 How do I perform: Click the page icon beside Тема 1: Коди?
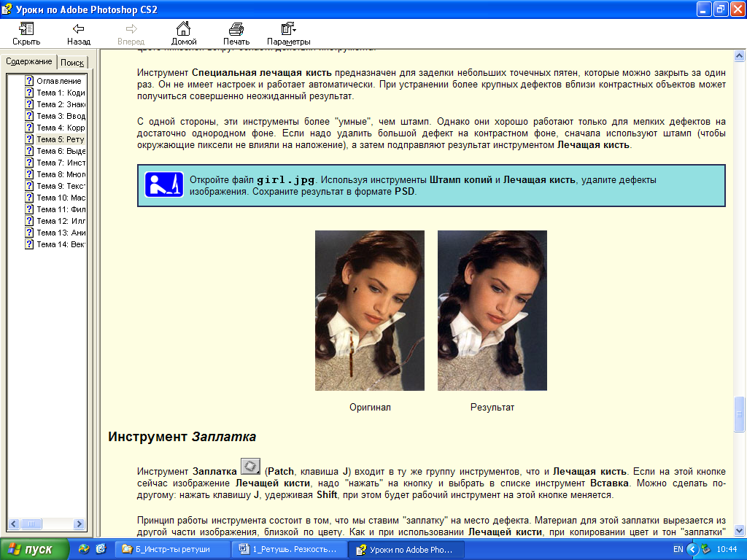click(29, 93)
